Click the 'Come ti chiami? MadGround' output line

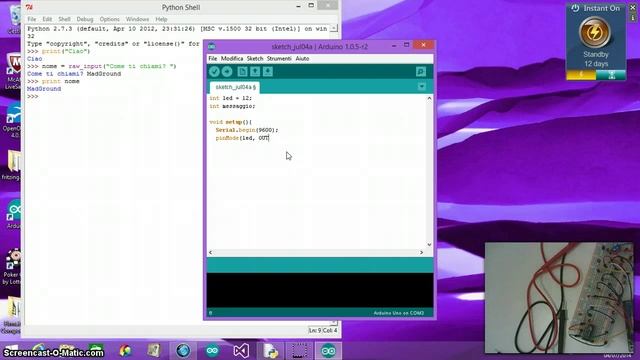coord(74,74)
